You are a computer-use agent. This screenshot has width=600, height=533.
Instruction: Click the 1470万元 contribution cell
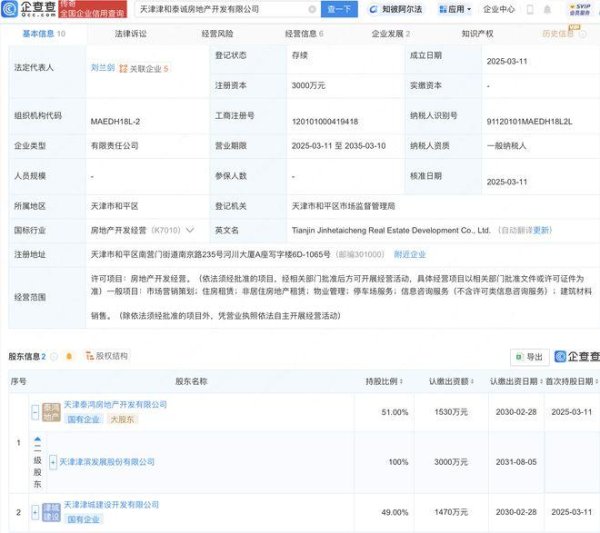point(451,512)
